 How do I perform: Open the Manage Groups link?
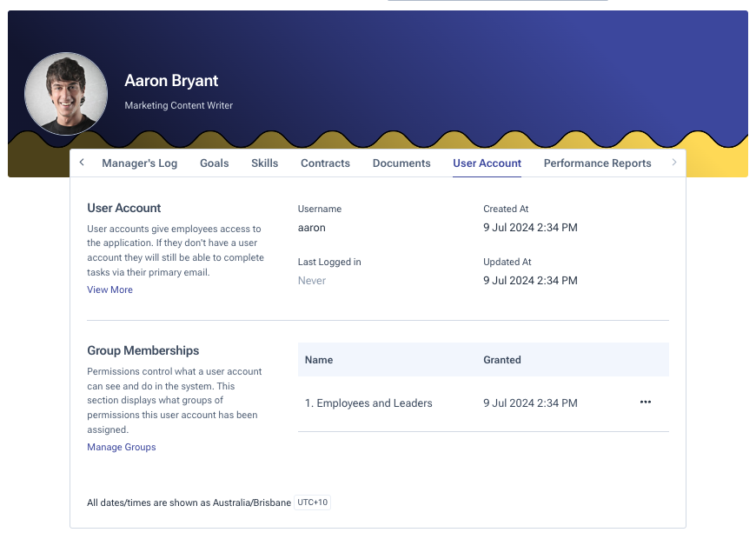pos(121,448)
